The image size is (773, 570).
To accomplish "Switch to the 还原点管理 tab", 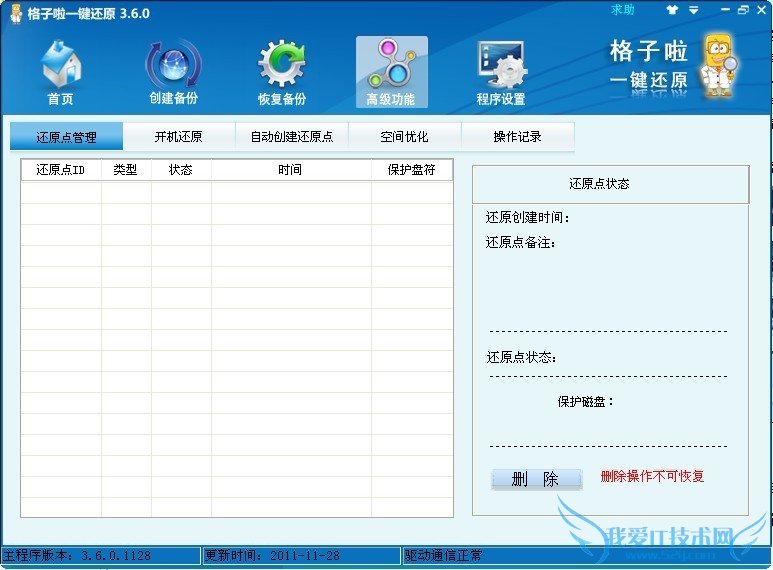I will coord(67,137).
